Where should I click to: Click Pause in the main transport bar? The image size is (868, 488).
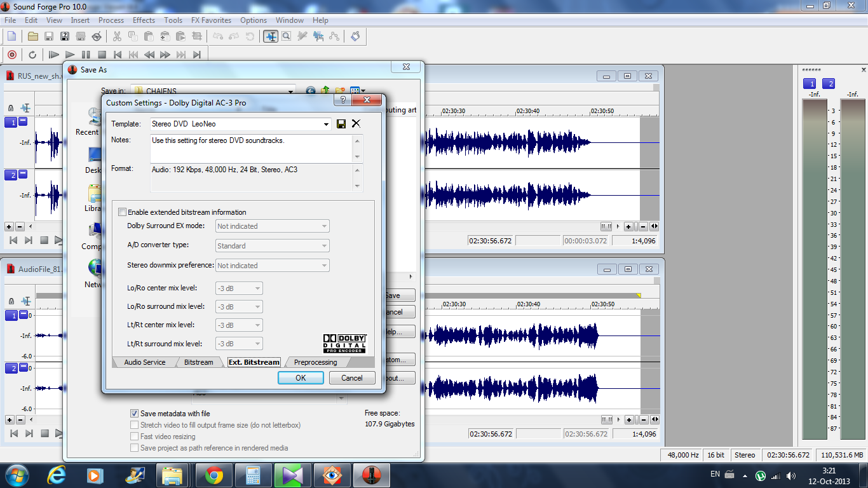86,55
